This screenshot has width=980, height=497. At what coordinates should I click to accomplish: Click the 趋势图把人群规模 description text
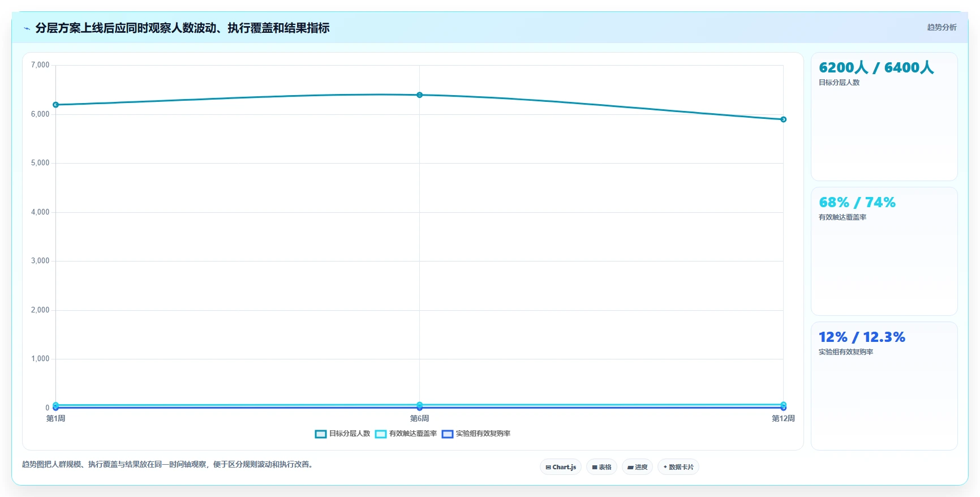pyautogui.click(x=169, y=465)
